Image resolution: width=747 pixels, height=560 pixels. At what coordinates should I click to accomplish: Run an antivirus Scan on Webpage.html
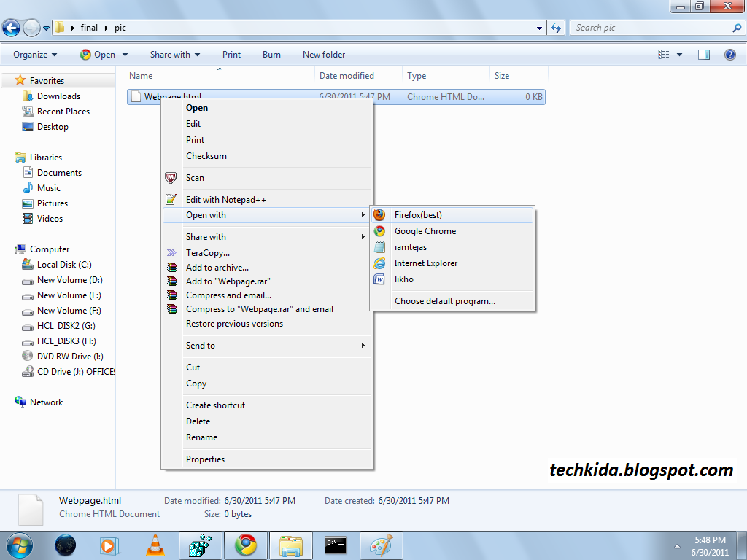[195, 177]
